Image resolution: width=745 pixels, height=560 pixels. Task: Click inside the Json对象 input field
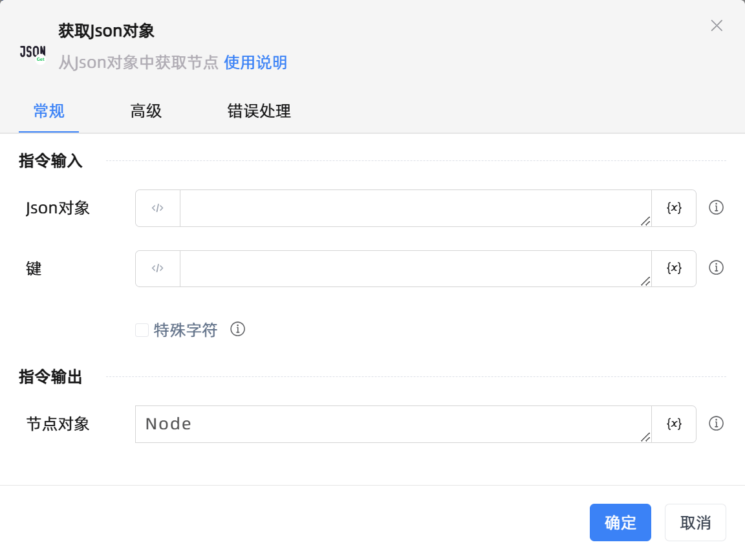click(x=414, y=208)
